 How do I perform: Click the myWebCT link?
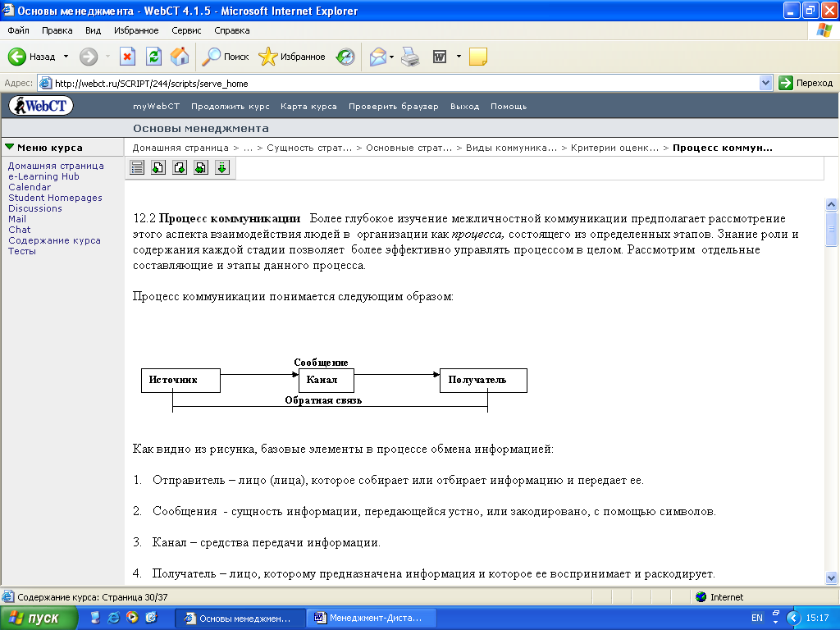pyautogui.click(x=157, y=106)
